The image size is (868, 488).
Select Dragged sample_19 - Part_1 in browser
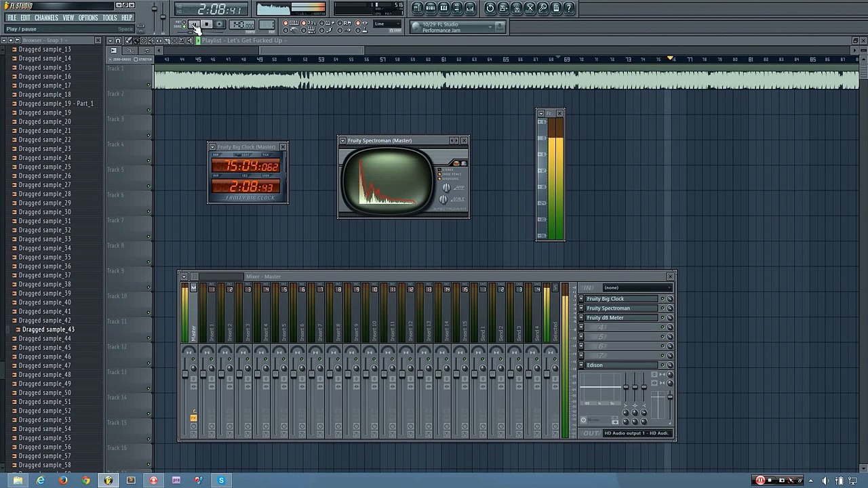56,104
